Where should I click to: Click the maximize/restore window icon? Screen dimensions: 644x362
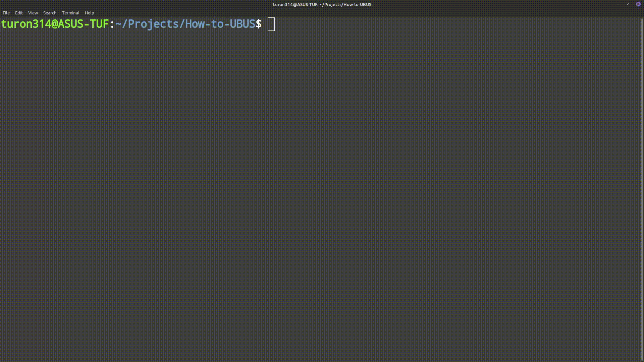tap(628, 4)
